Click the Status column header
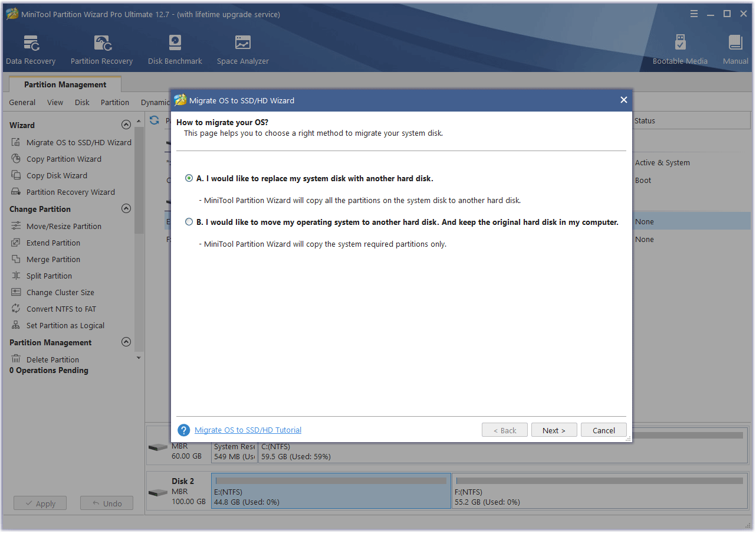This screenshot has height=533, width=756. [x=645, y=120]
